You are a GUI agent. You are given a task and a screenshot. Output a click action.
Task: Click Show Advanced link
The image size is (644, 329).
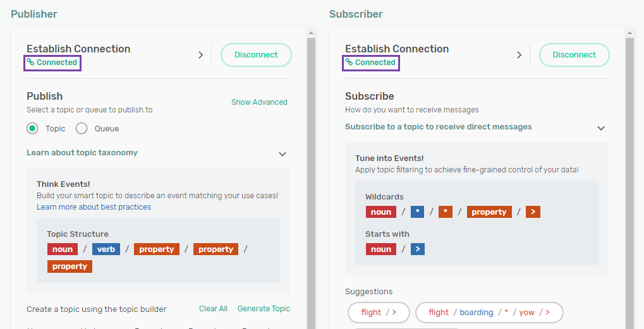[x=259, y=102]
